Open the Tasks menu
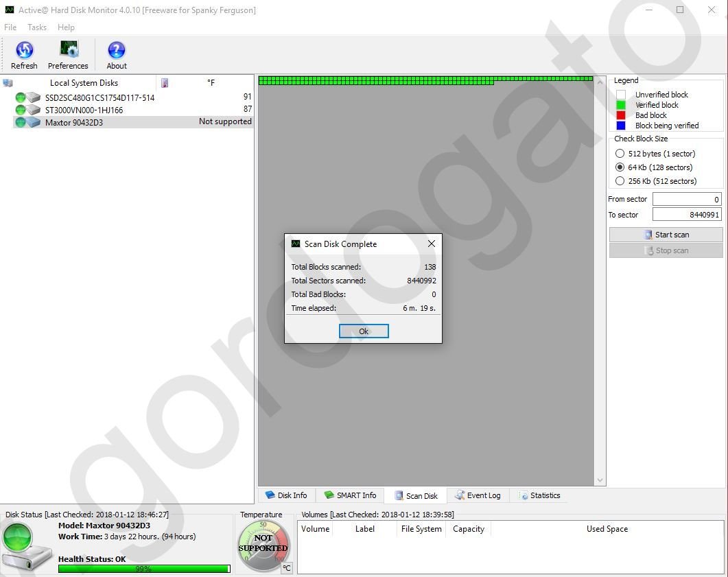The image size is (728, 577). click(37, 27)
